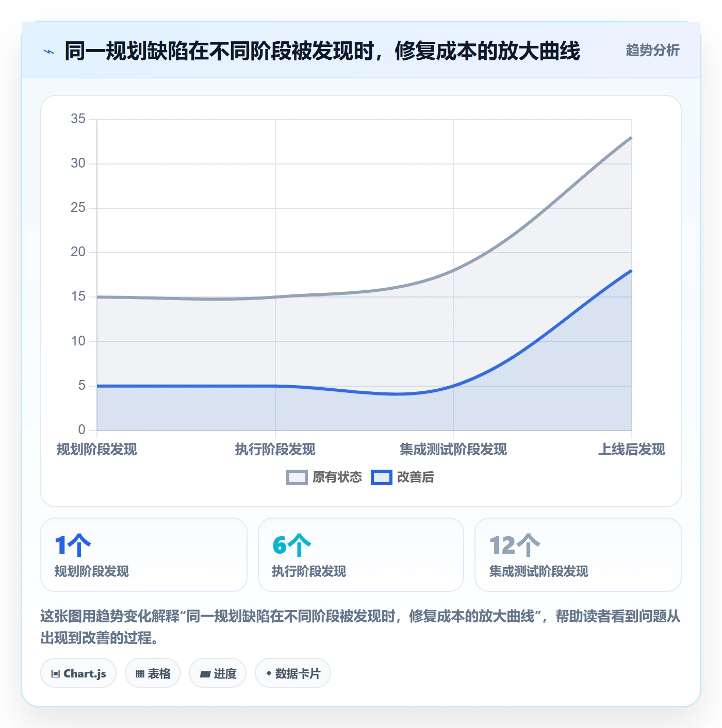Click the large 6个 number in cyan
The width and height of the screenshot is (722, 728).
click(292, 545)
